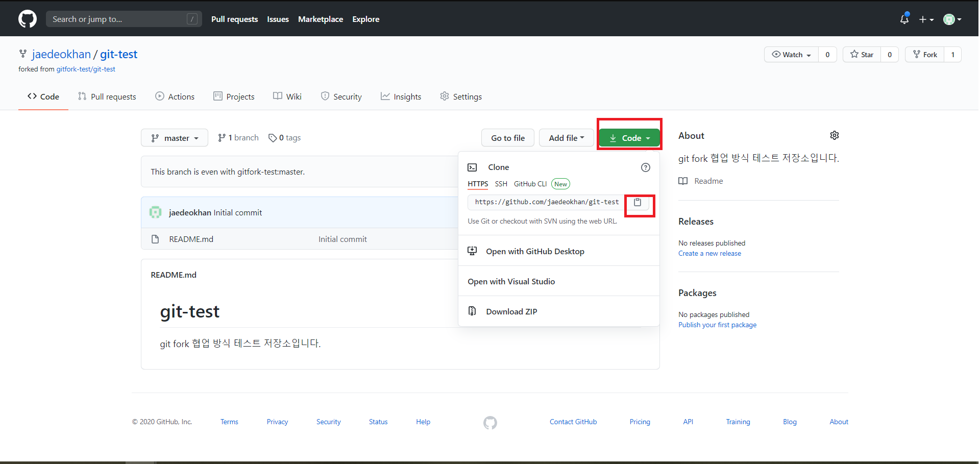
Task: Switch to the Settings tab
Action: tap(461, 96)
